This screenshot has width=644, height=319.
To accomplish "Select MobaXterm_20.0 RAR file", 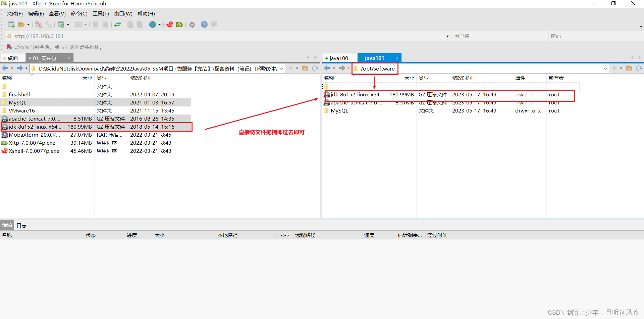I will pyautogui.click(x=96, y=135).
